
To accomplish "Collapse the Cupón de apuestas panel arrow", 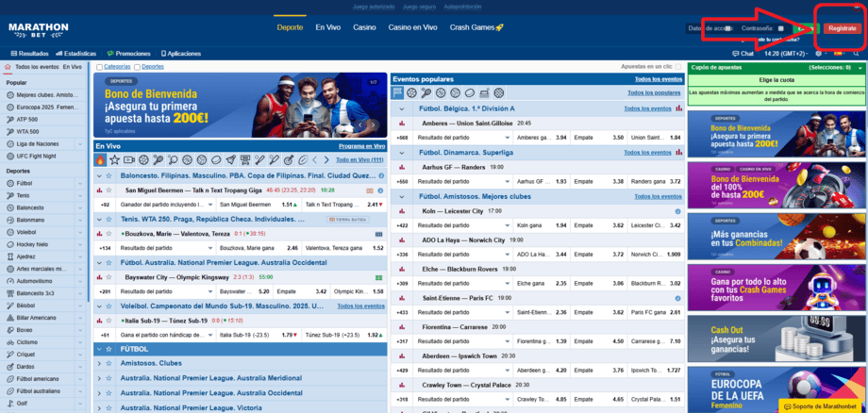I will tap(860, 68).
